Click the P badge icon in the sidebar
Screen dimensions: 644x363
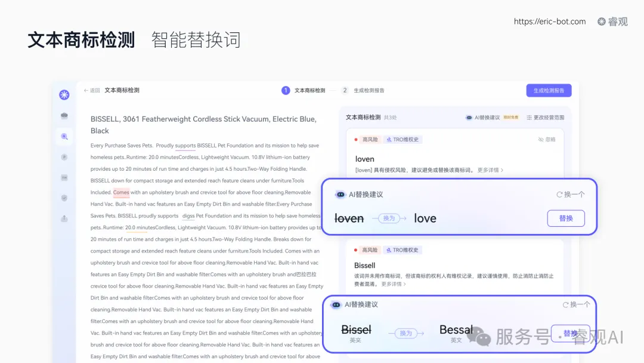(x=64, y=157)
